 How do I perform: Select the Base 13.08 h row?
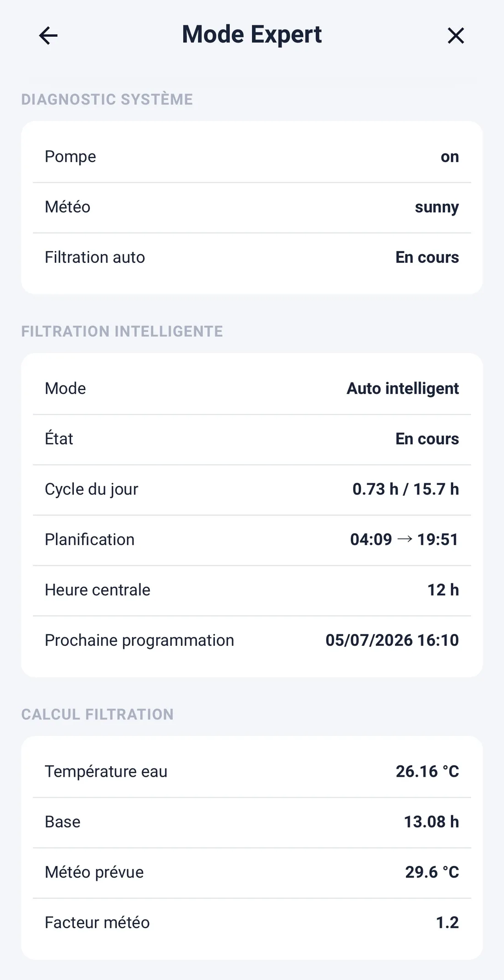252,822
